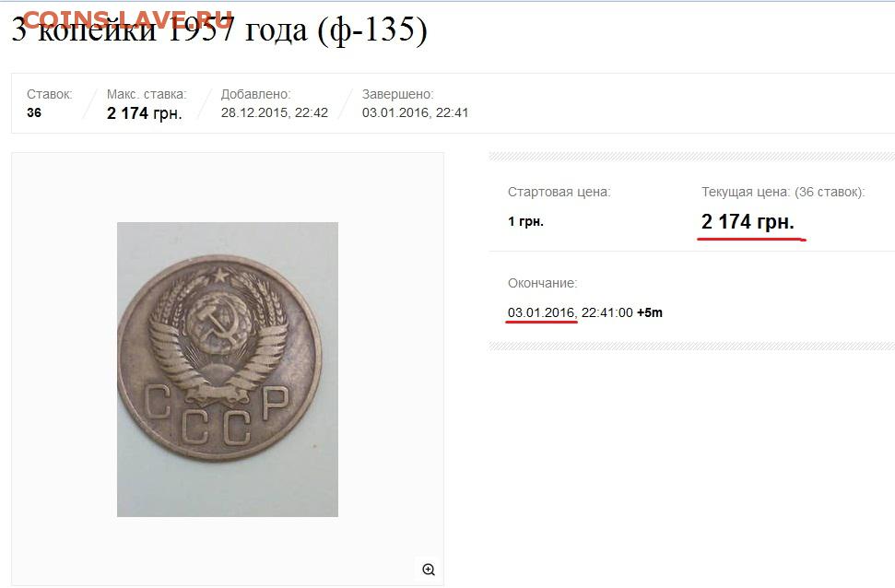This screenshot has height=588, width=895.
Task: Click the COINS.LAVE.RU watermark logo
Action: [128, 20]
